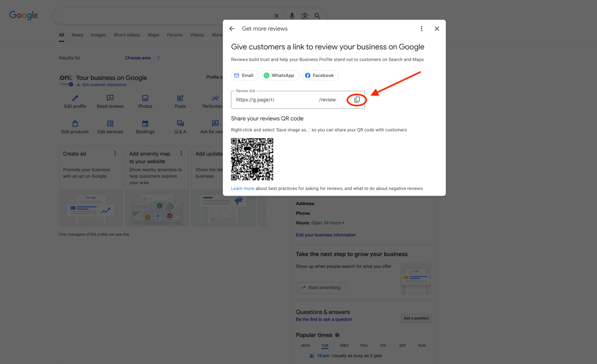Viewport: 597px width, 364px height.
Task: Search by voice microphone icon
Action: coord(292,16)
